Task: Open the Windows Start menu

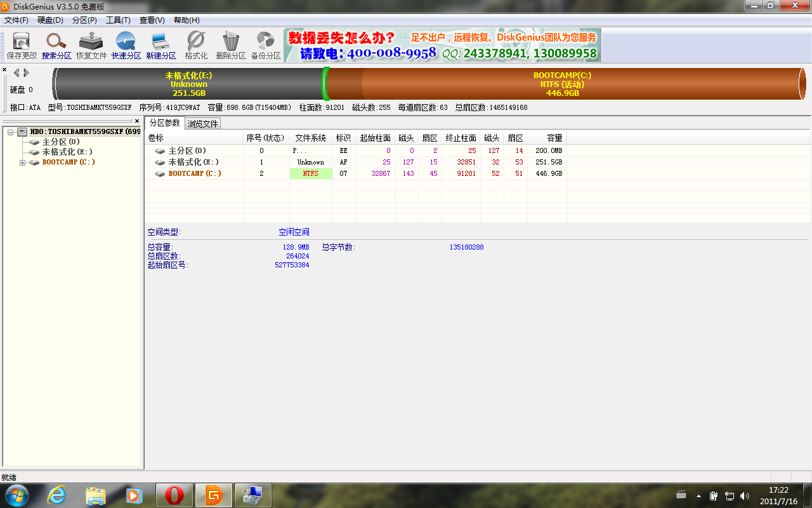Action: click(x=16, y=495)
